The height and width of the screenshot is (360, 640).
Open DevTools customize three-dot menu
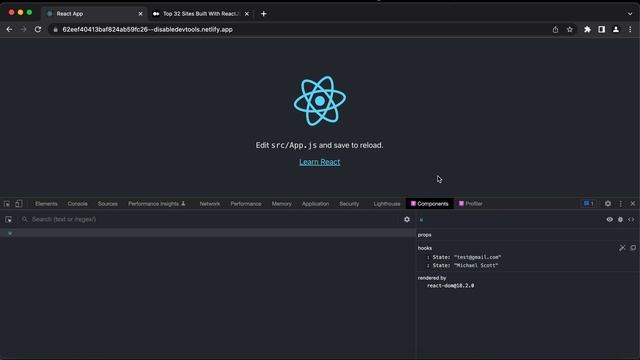(x=621, y=204)
